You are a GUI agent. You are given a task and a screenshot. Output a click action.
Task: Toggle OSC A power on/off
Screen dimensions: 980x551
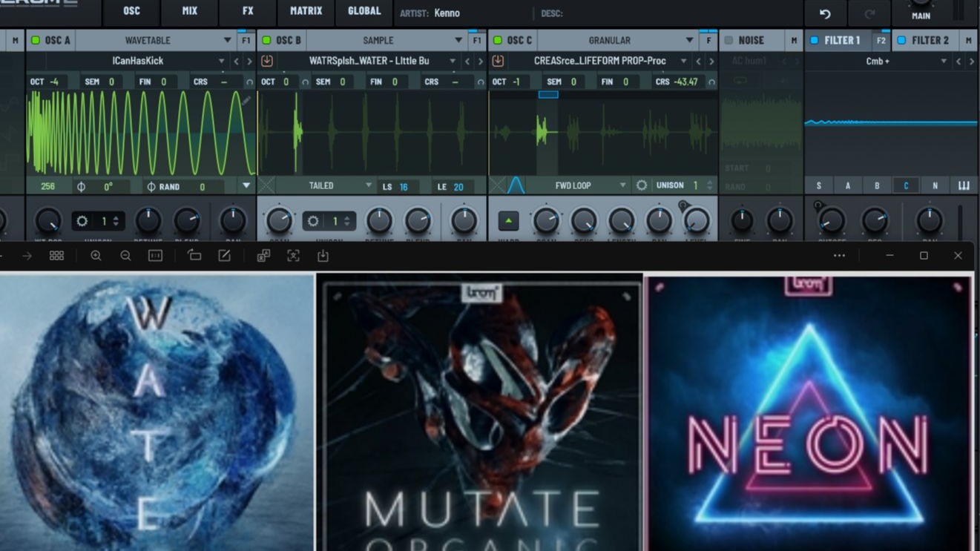coord(36,40)
